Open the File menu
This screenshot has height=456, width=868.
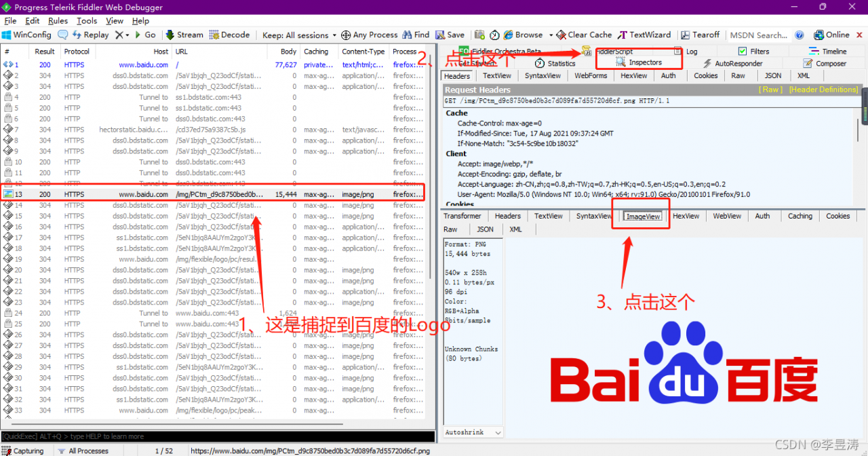10,21
